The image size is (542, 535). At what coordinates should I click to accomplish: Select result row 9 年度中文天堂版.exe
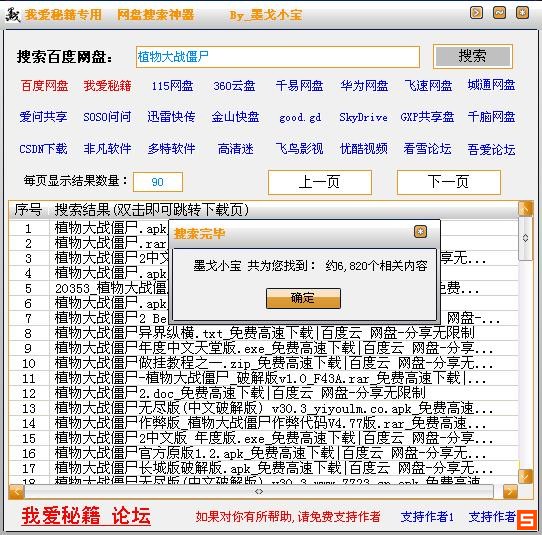point(263,348)
